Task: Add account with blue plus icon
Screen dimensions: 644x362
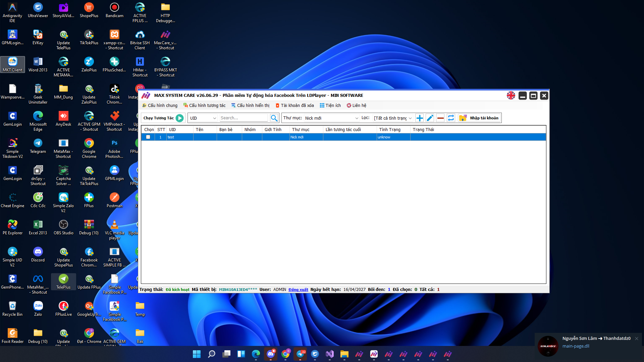Action: [x=419, y=118]
